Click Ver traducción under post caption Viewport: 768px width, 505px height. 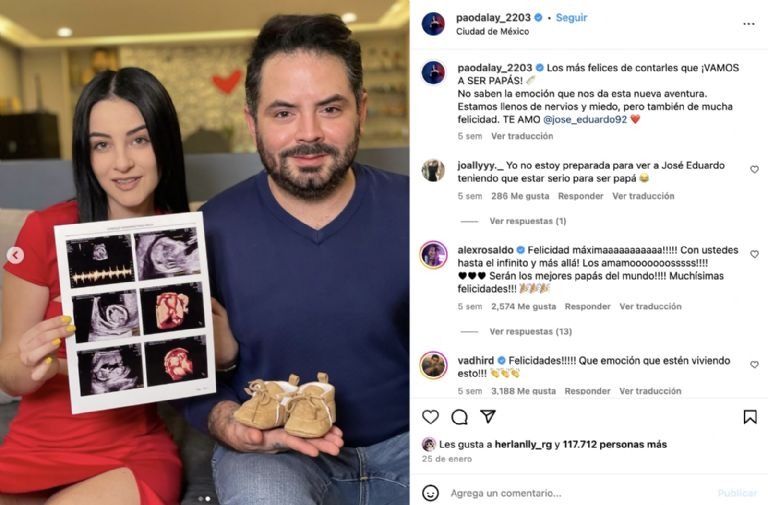522,136
